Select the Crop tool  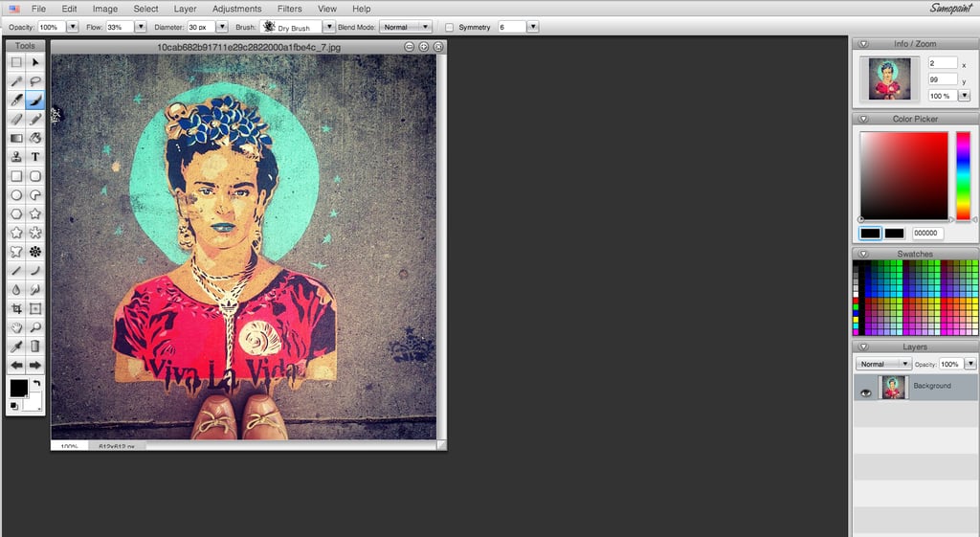tap(16, 308)
